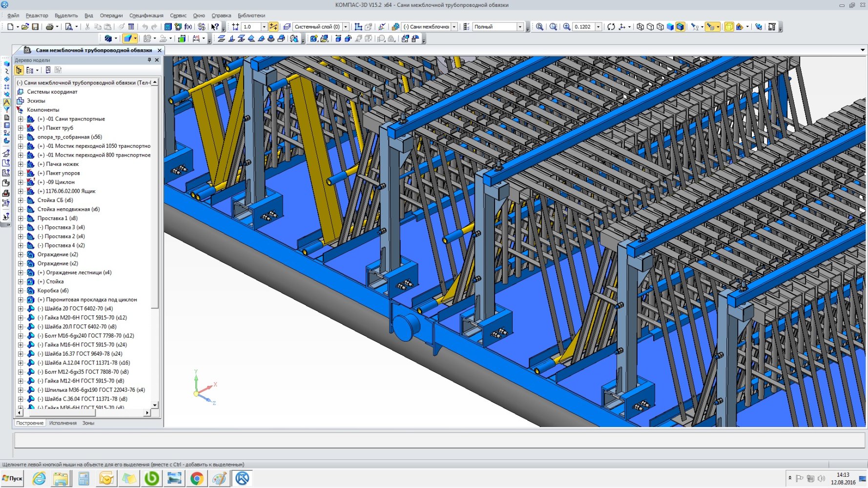868x488 pixels.
Task: Click the context help arrow icon
Action: [x=215, y=27]
